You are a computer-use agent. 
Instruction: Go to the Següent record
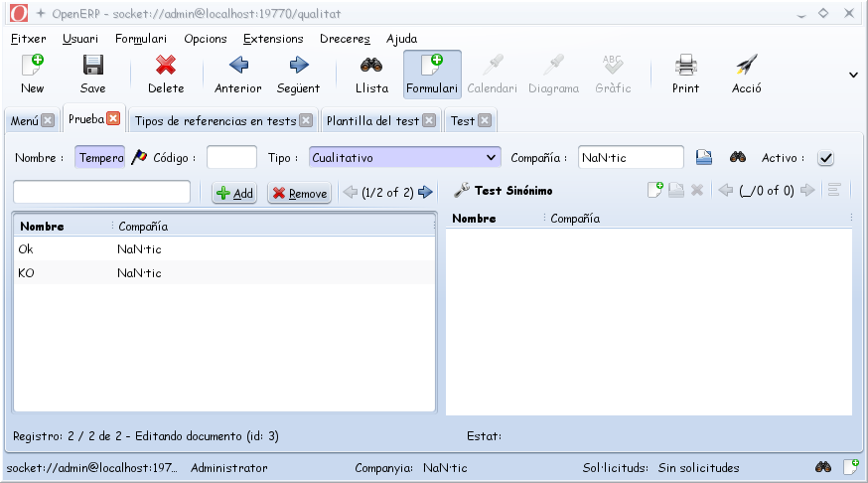click(x=298, y=75)
